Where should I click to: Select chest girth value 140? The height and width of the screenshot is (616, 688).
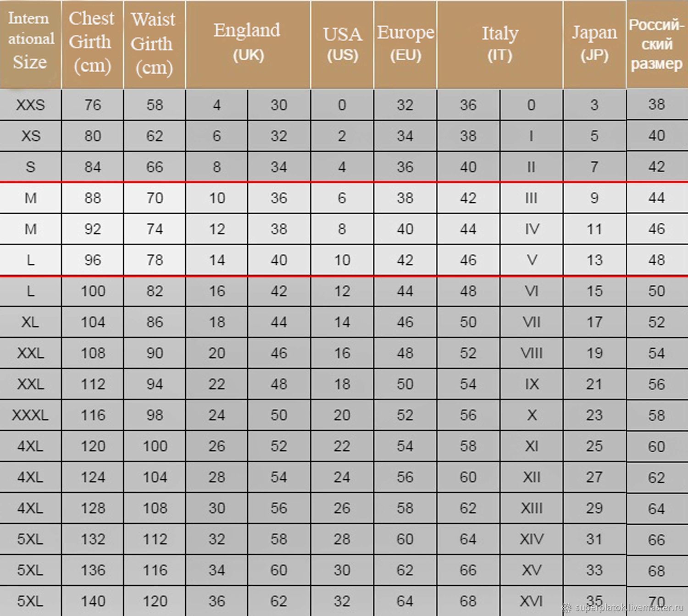tap(92, 601)
